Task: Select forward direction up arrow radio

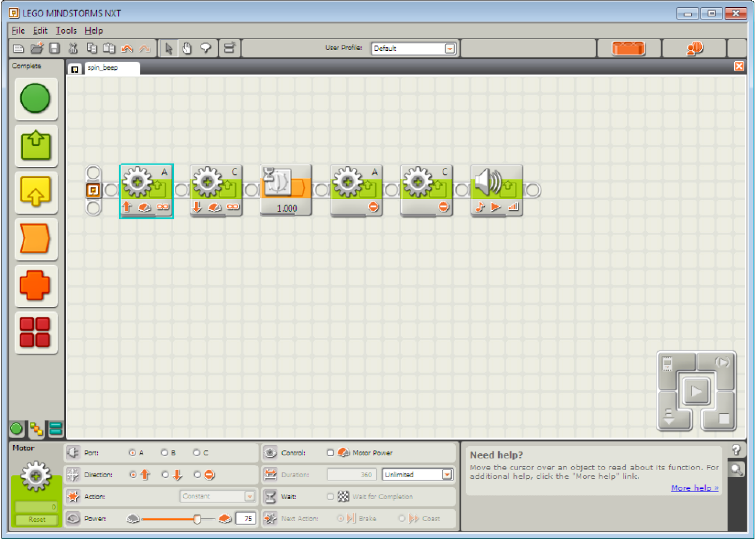Action: click(133, 475)
